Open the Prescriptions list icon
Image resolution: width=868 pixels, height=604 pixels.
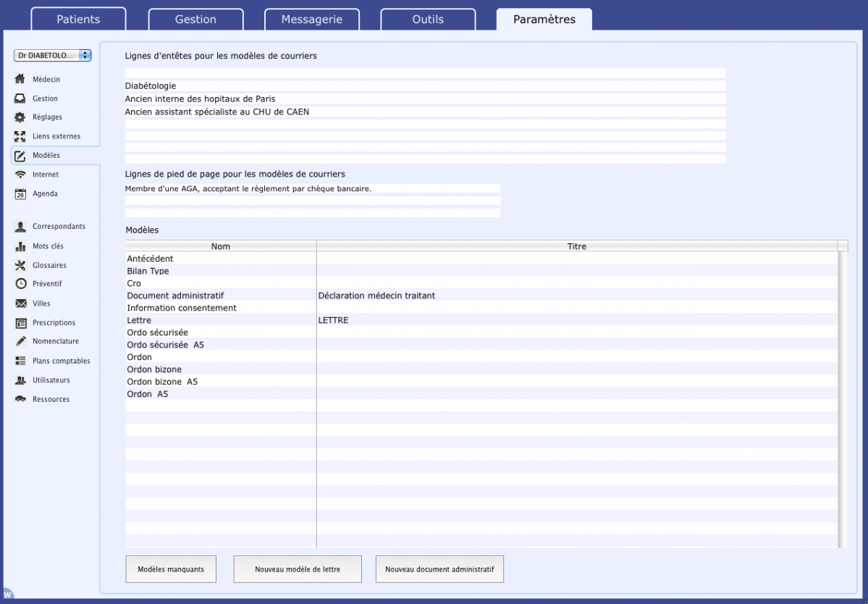coord(20,323)
